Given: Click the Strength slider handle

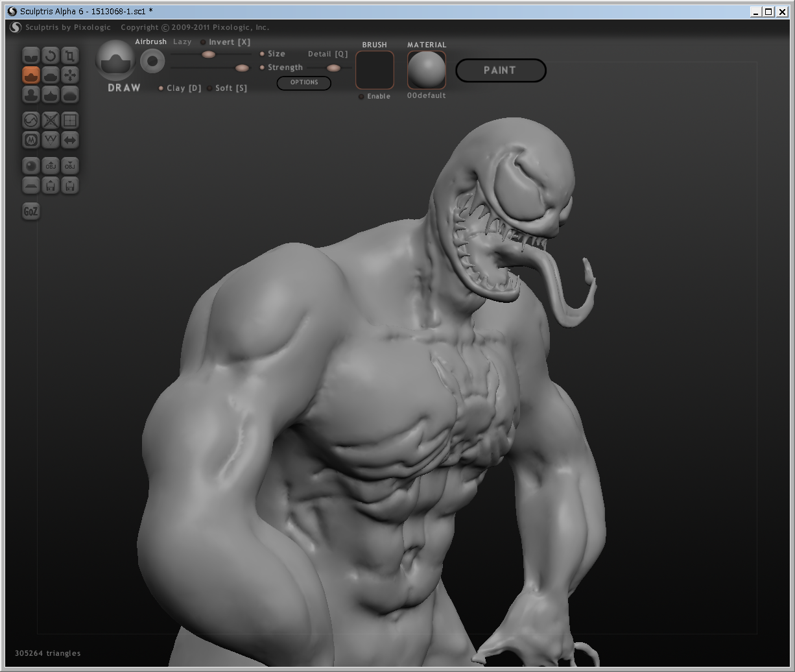Looking at the screenshot, I should 242,68.
